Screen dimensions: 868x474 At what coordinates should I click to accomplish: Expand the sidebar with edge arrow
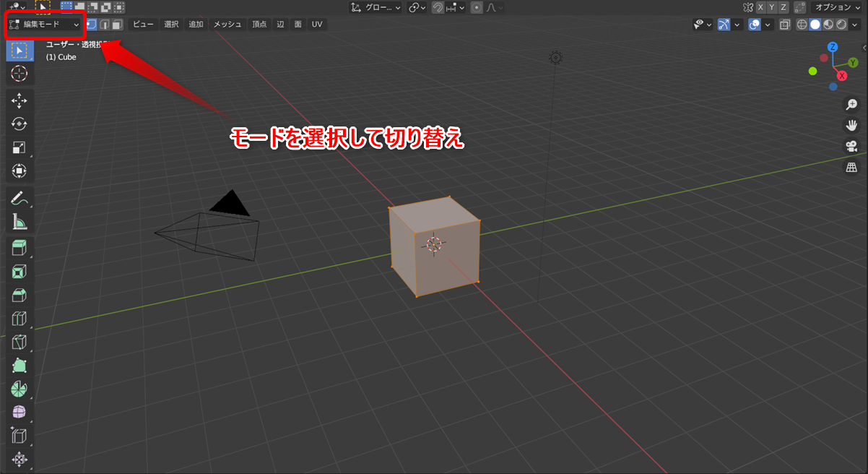pyautogui.click(x=864, y=46)
